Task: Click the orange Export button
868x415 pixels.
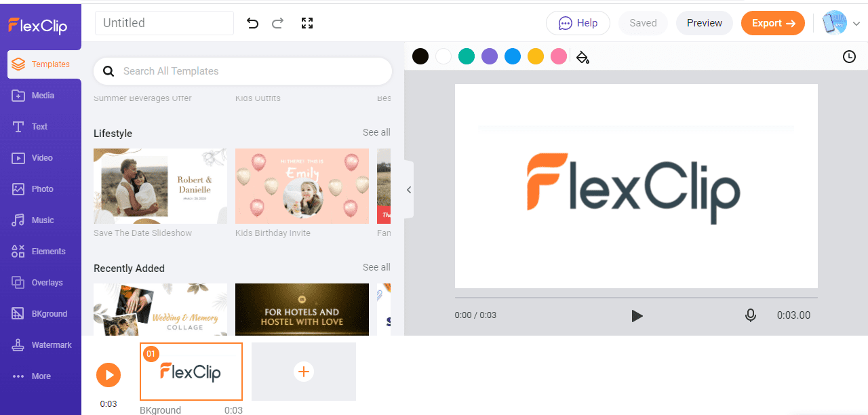Action: point(773,23)
